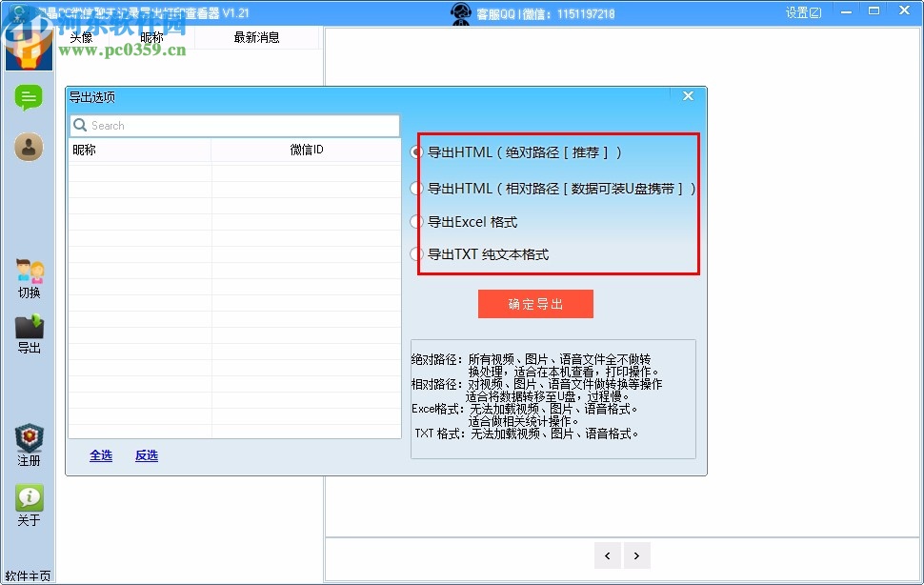Click the next page arrow at bottom right
The height and width of the screenshot is (585, 924).
point(636,555)
